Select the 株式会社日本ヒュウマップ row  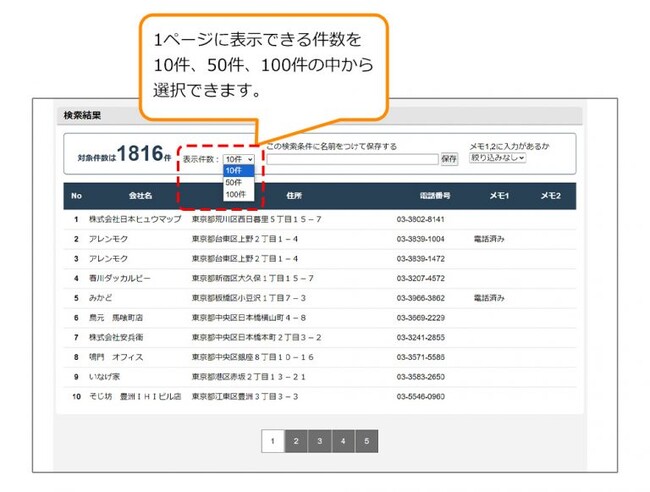pos(134,219)
